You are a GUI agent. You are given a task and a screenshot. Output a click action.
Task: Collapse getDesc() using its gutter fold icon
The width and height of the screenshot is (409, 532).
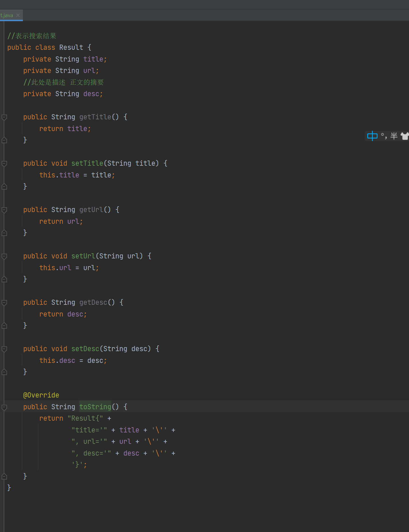point(4,302)
